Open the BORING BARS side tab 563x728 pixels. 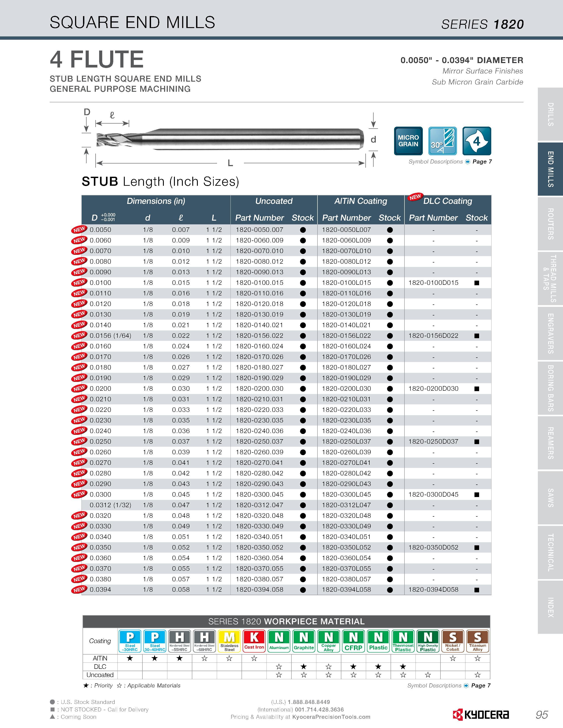click(550, 388)
